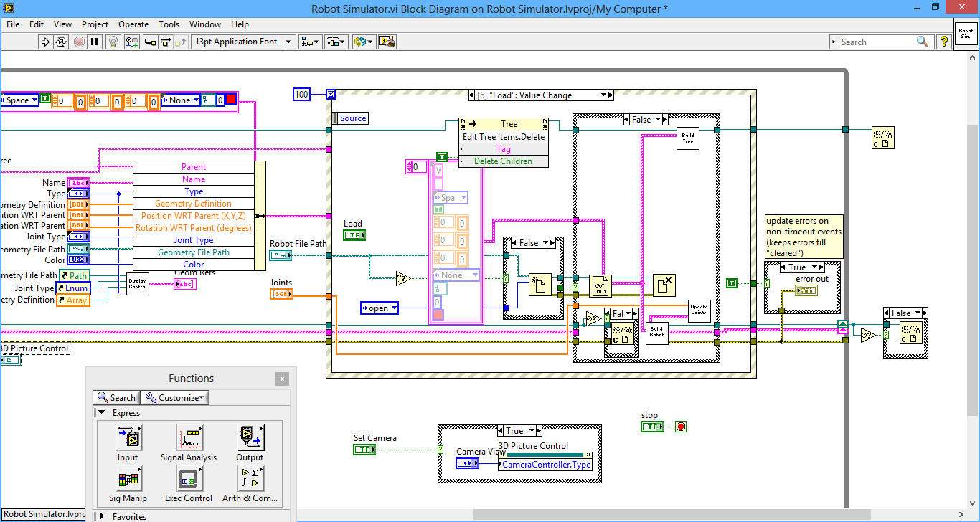
Task: Open the Operate menu
Action: 133,24
